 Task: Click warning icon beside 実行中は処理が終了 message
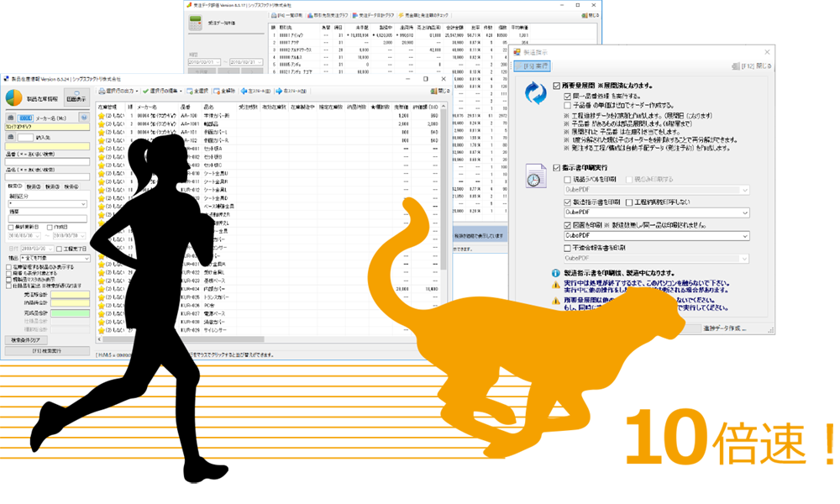(x=556, y=285)
